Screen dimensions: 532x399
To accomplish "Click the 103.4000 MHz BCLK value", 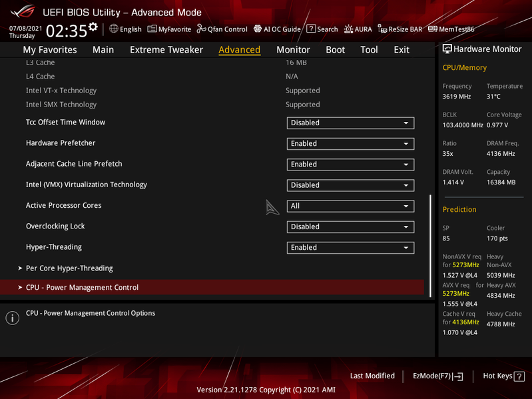I will tap(463, 125).
